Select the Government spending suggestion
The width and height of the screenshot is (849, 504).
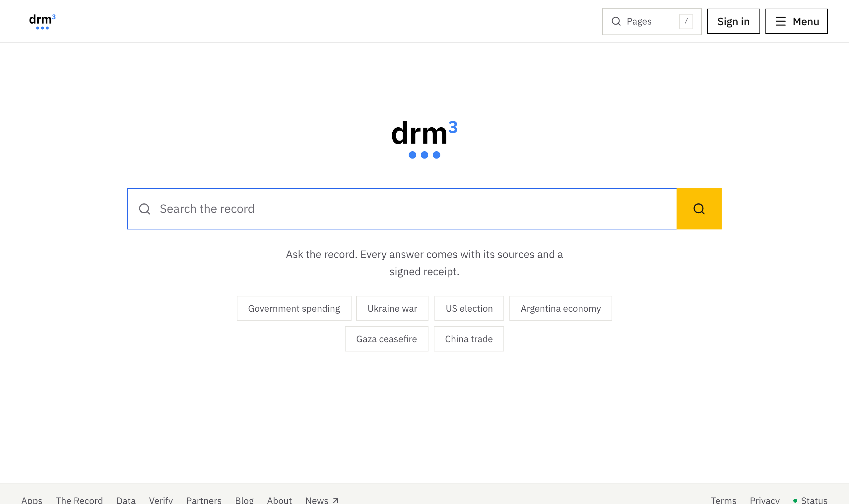(294, 308)
